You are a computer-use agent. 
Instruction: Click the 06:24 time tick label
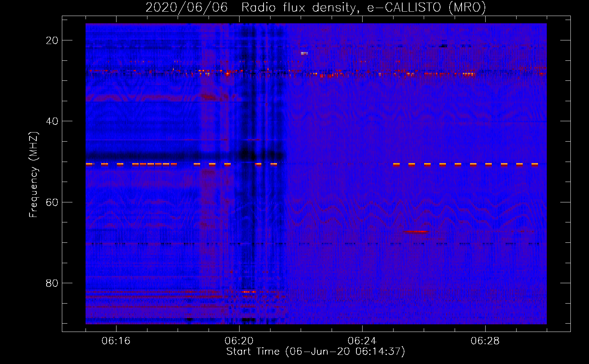coord(362,341)
